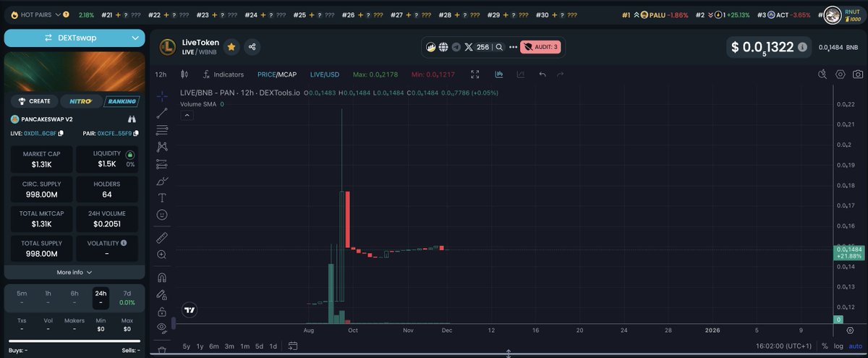This screenshot has height=358, width=868.
Task: Select the Text annotation tool
Action: click(162, 197)
